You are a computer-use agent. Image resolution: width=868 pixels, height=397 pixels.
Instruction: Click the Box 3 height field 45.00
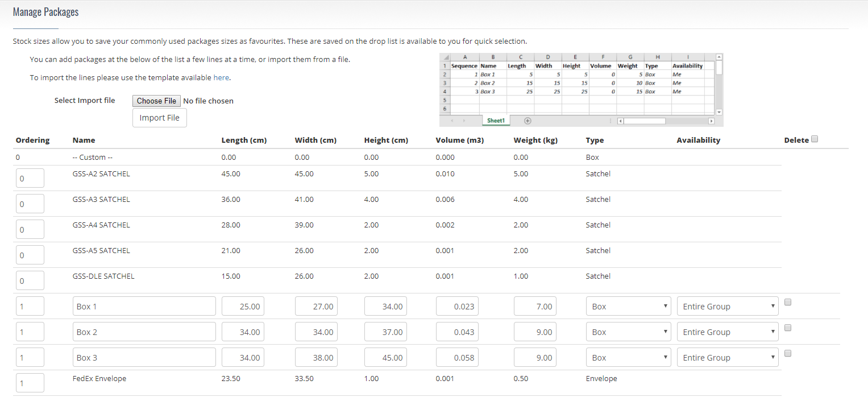(385, 357)
